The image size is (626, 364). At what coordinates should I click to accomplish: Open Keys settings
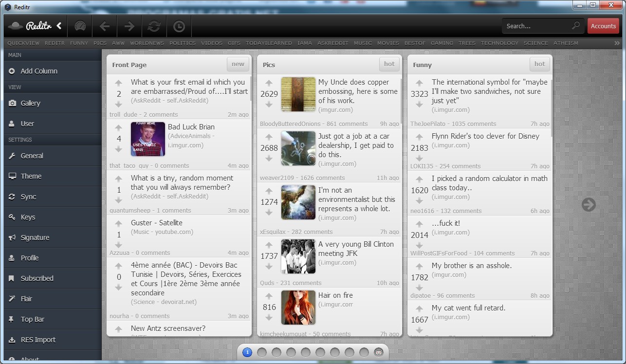pyautogui.click(x=53, y=217)
